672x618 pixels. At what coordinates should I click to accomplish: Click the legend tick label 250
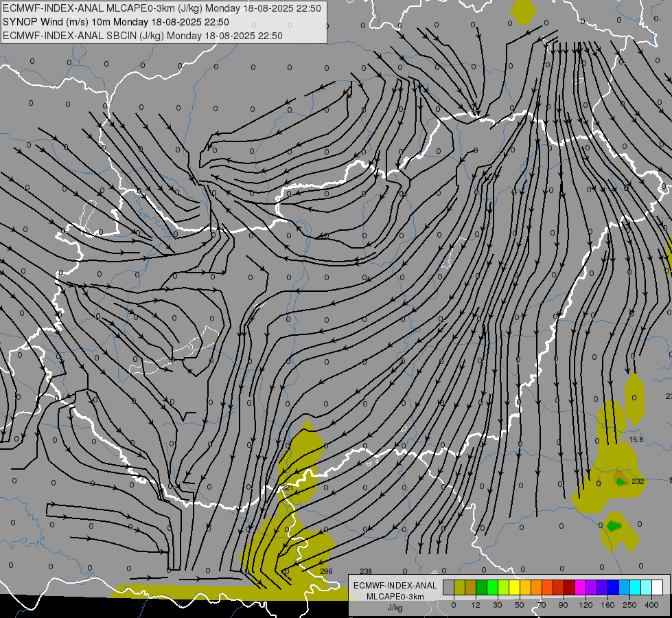click(629, 605)
